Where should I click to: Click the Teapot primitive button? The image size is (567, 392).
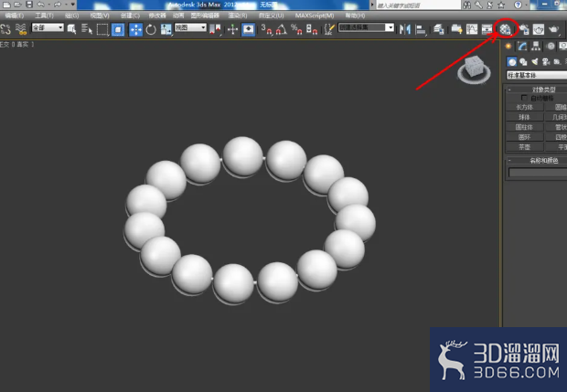point(524,147)
